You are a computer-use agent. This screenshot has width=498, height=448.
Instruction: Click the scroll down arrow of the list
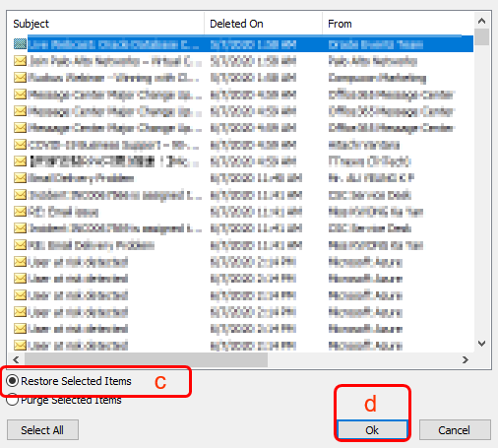[481, 344]
